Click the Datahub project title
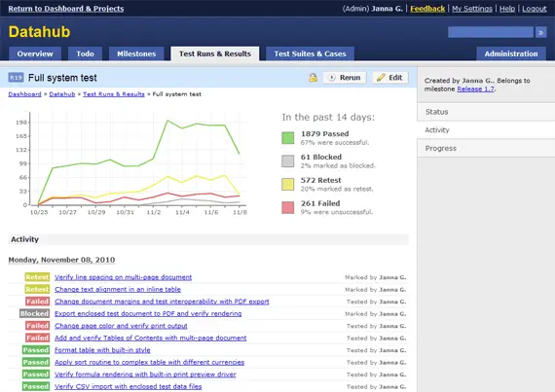Viewport: 555px width, 392px height. [39, 32]
